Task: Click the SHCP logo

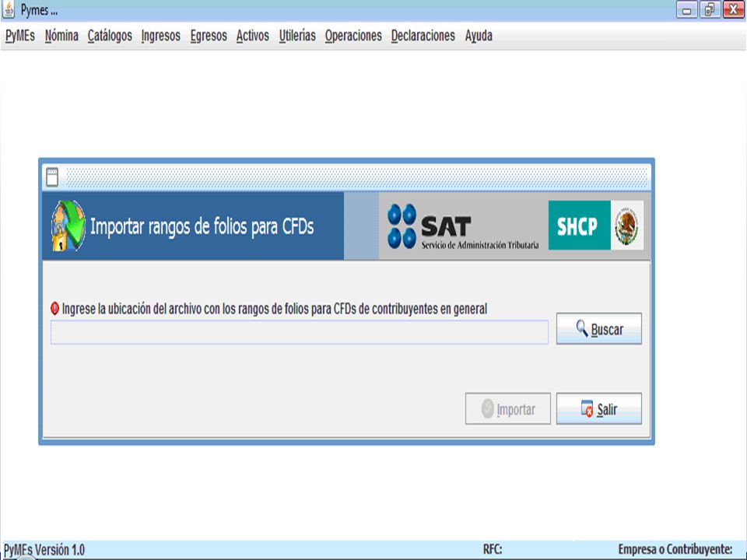Action: [579, 226]
